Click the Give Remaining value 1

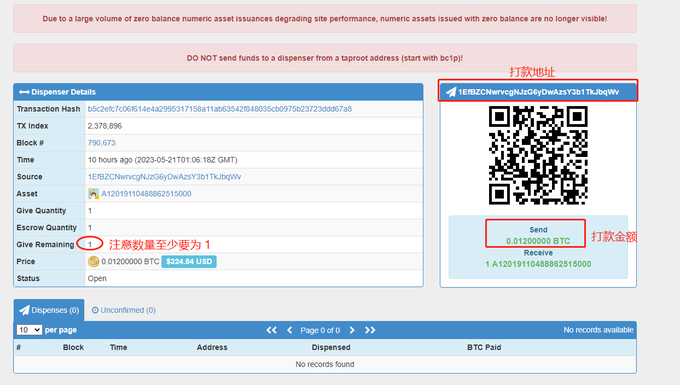click(90, 245)
